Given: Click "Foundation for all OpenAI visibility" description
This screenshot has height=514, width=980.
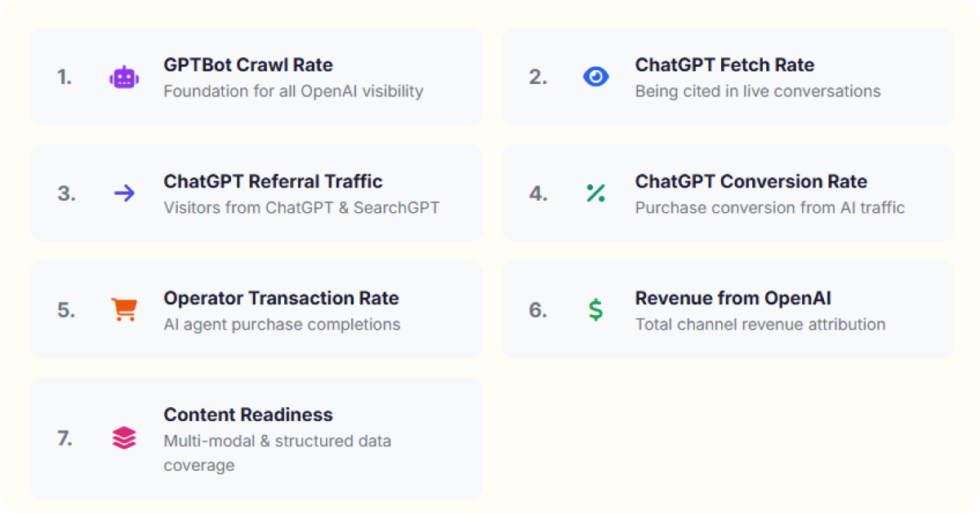Looking at the screenshot, I should (x=293, y=91).
